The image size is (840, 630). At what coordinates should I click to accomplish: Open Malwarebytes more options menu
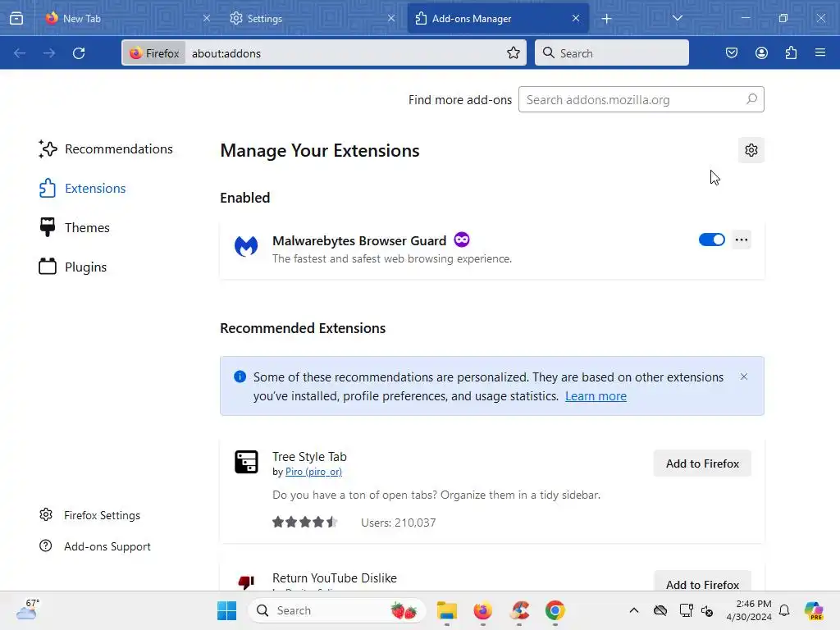tap(742, 240)
